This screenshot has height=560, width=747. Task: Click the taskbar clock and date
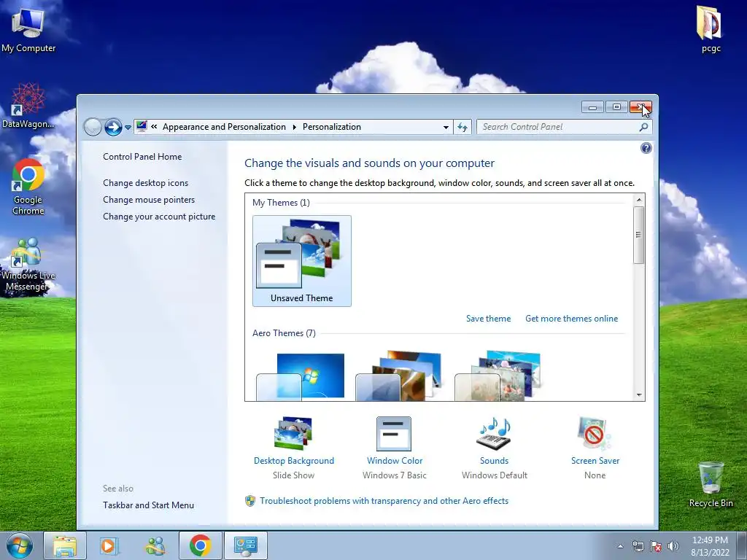click(710, 546)
